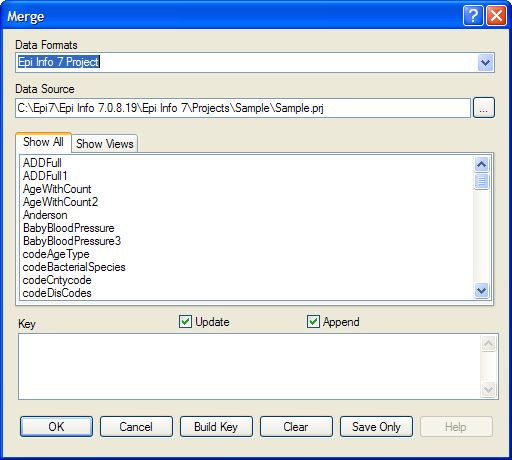The image size is (512, 460).
Task: Click the Build Key button
Action: [x=216, y=426]
